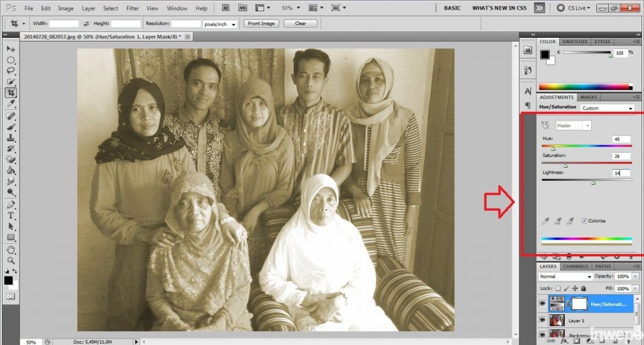Viewport: 644px width, 345px height.
Task: Open the Master channel dropdown
Action: (x=574, y=126)
